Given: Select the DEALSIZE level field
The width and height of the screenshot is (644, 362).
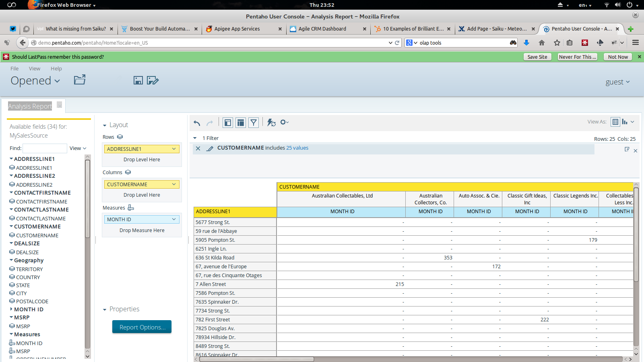Looking at the screenshot, I should pyautogui.click(x=27, y=252).
